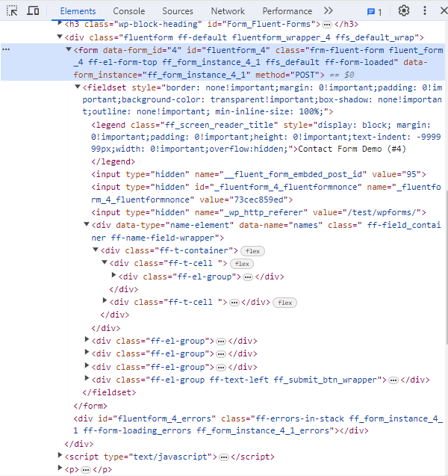Expand the script text/javascript node
Screen dimensions: 448x476
pyautogui.click(x=60, y=456)
